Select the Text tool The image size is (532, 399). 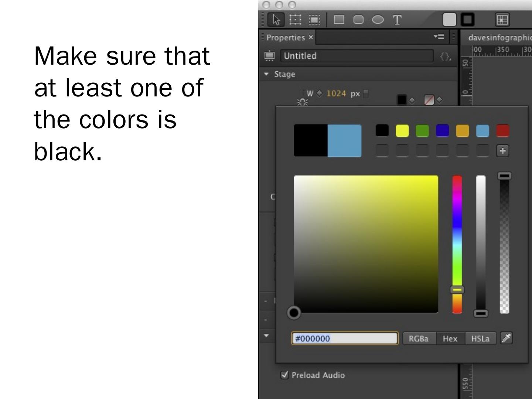coord(397,20)
